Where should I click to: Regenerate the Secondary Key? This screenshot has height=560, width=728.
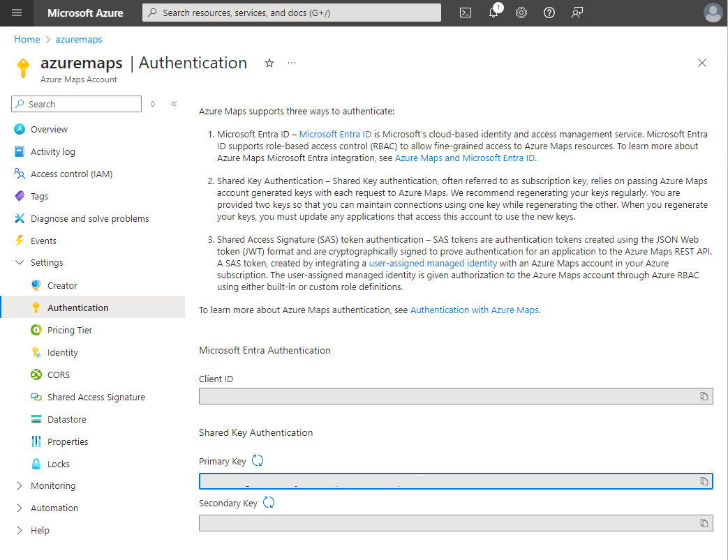[269, 503]
